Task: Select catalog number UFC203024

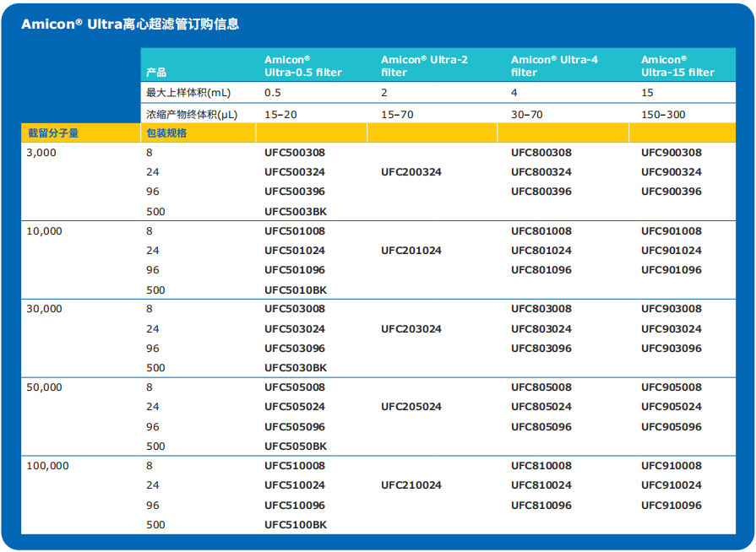Action: pos(411,329)
